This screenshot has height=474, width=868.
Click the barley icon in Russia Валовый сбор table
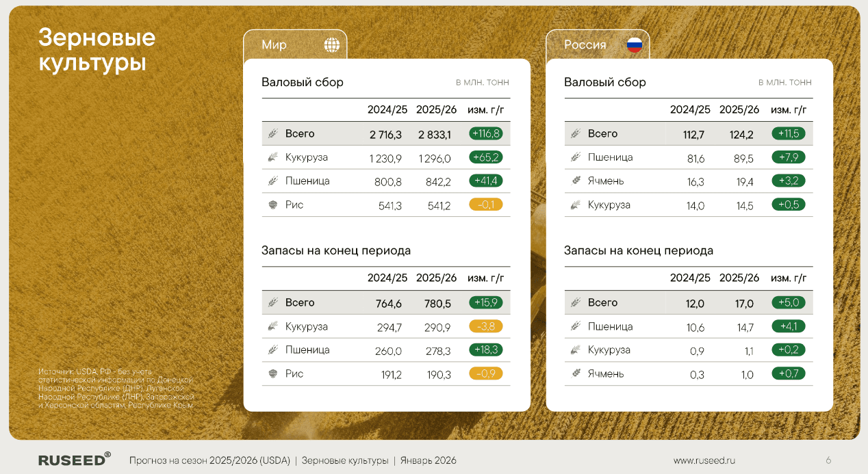(575, 181)
